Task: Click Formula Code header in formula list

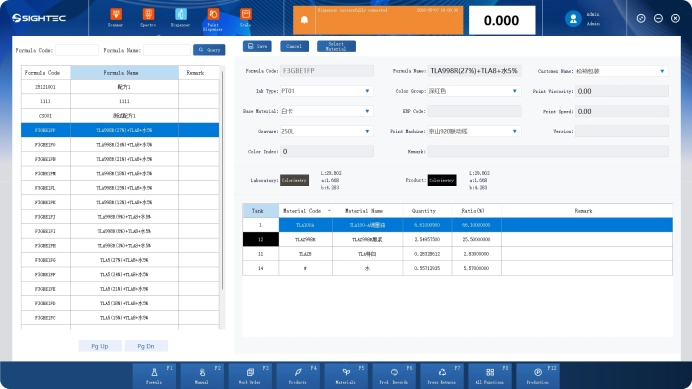Action: [x=46, y=72]
